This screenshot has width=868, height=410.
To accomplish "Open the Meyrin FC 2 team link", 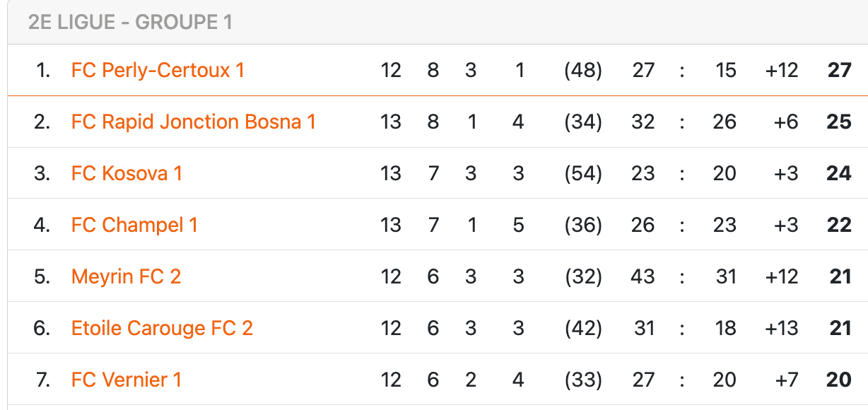I will [x=126, y=276].
